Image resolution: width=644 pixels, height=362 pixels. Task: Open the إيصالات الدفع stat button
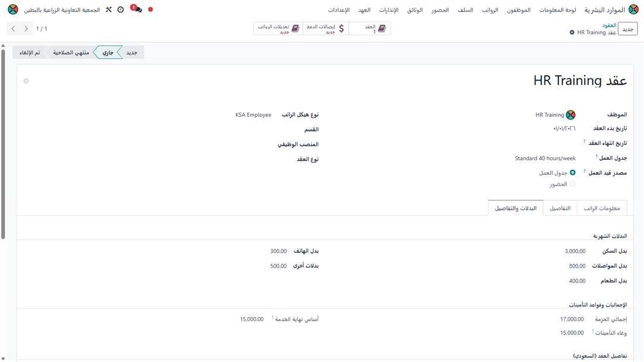(x=326, y=29)
